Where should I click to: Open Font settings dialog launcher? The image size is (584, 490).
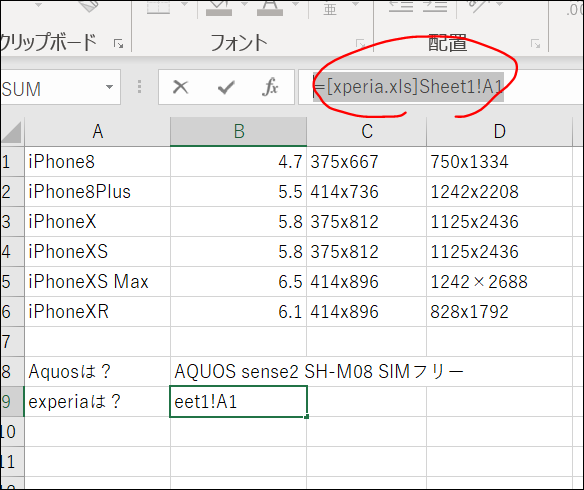coord(361,44)
